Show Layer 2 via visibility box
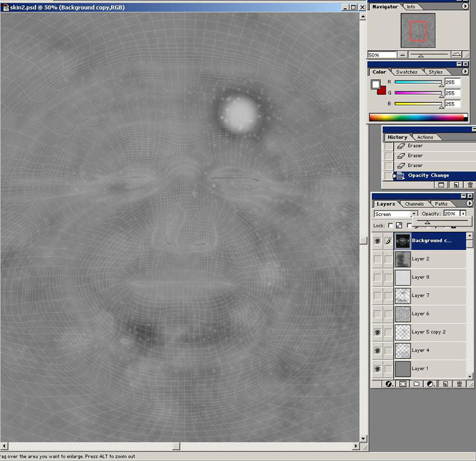The width and height of the screenshot is (476, 461). pyautogui.click(x=377, y=259)
